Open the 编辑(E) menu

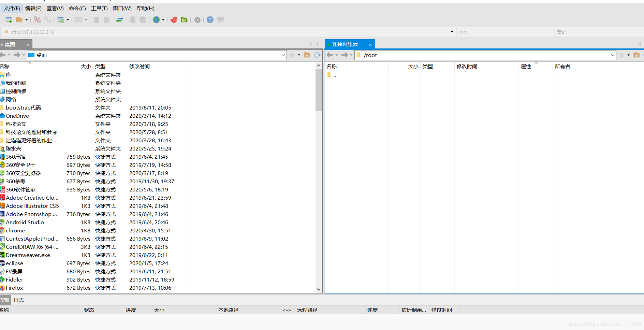point(33,9)
